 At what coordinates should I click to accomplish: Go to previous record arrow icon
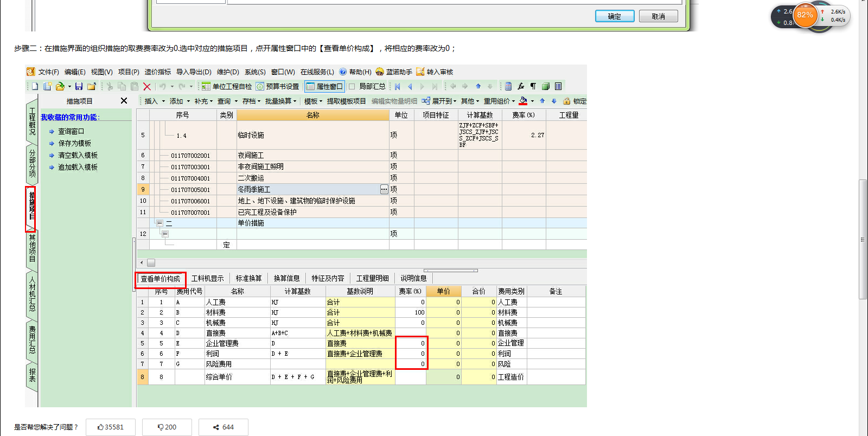pyautogui.click(x=410, y=86)
